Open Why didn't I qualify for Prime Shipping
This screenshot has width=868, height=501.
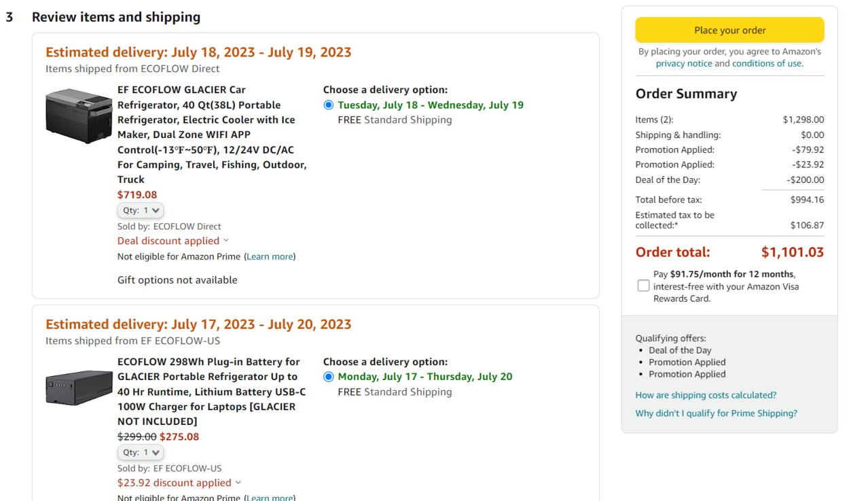[716, 413]
